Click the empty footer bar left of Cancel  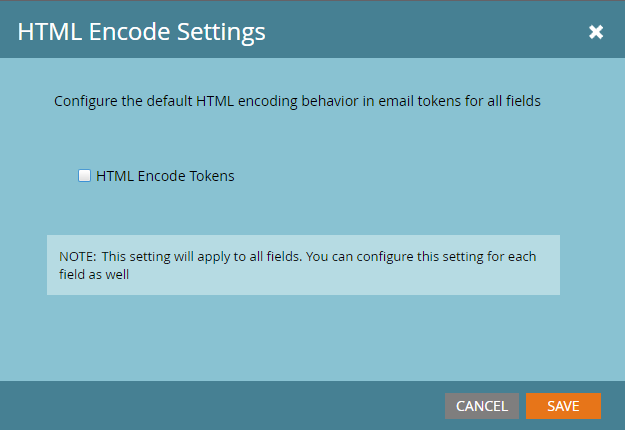pos(220,406)
